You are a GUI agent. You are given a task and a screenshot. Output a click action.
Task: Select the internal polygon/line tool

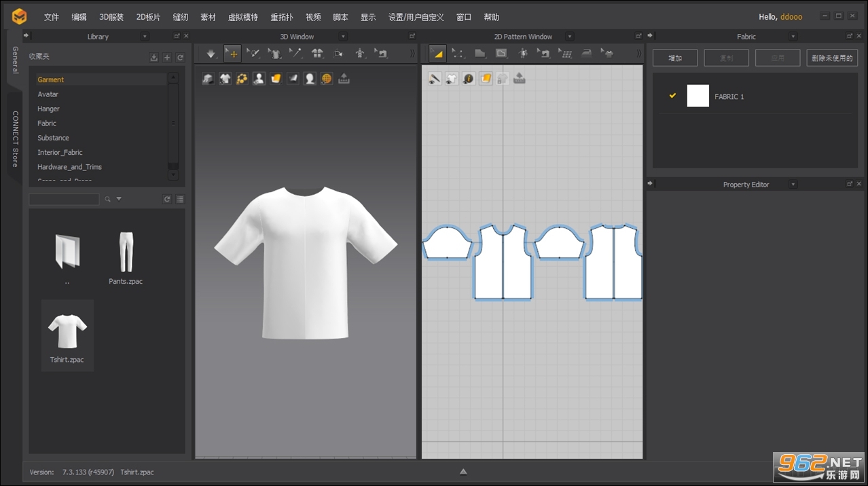(x=501, y=54)
